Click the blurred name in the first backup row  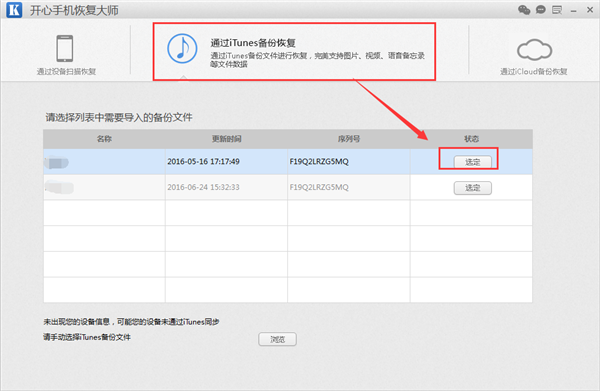pos(57,163)
